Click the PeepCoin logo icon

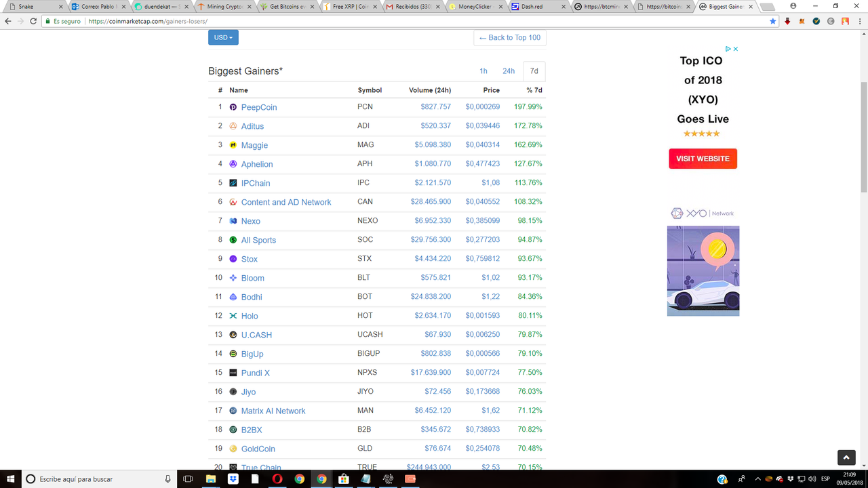(233, 107)
